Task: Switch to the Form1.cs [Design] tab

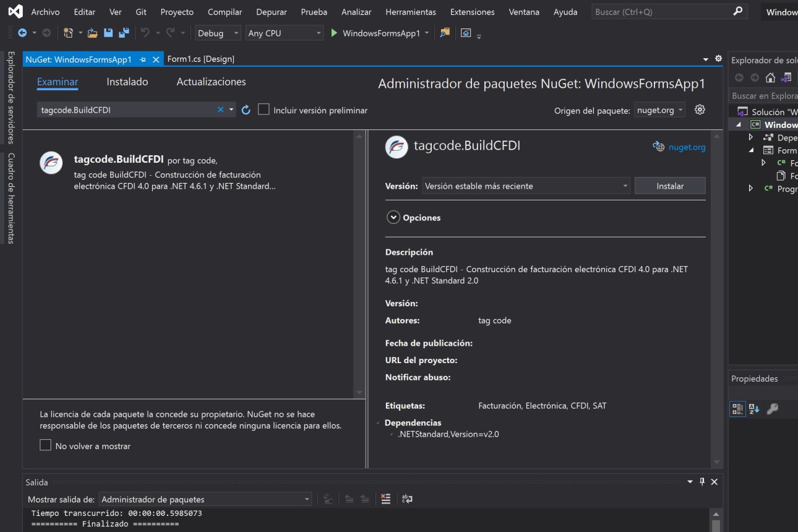Action: coord(201,59)
